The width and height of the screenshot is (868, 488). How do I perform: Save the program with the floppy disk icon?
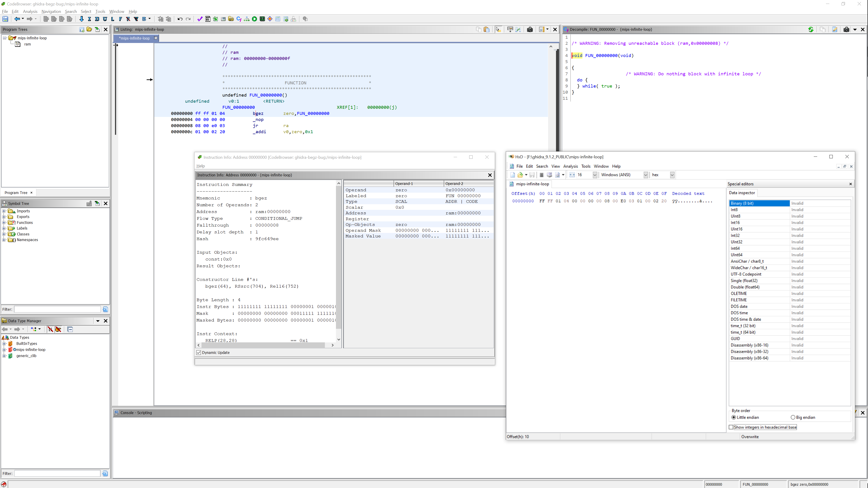pyautogui.click(x=5, y=19)
